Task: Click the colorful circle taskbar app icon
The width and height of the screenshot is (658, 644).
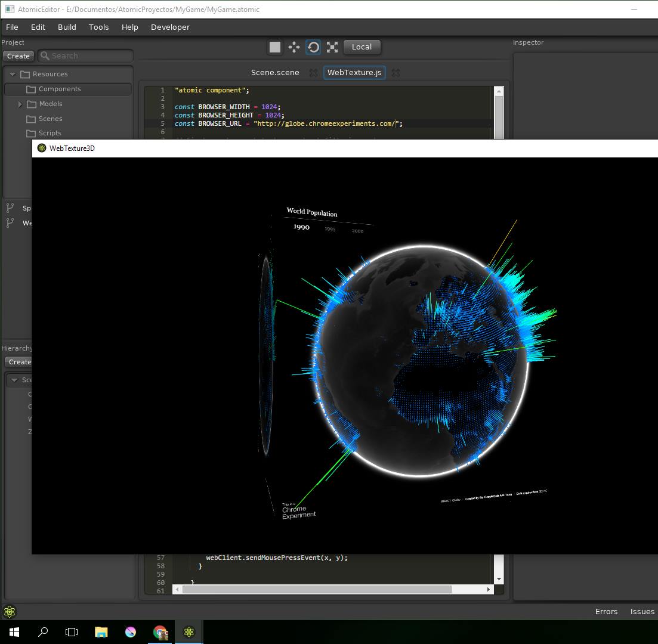Action: [x=131, y=632]
